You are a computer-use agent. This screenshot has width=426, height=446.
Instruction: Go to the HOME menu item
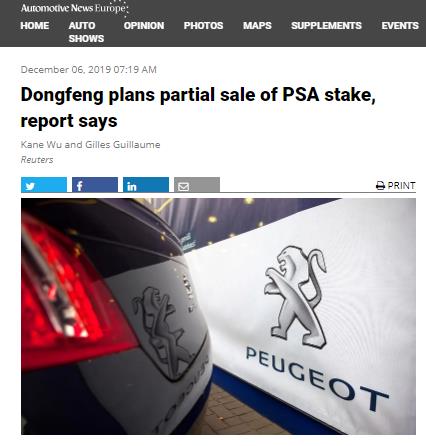click(35, 26)
